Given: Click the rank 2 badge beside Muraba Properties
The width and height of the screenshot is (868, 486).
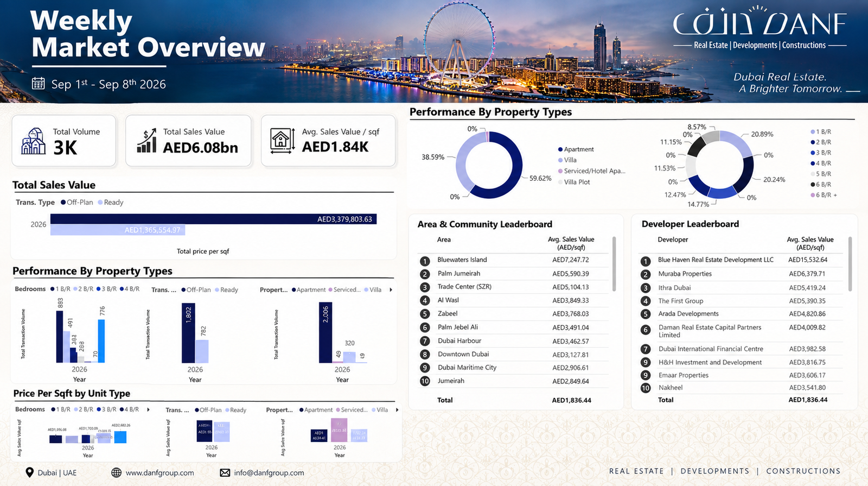Looking at the screenshot, I should coord(646,275).
